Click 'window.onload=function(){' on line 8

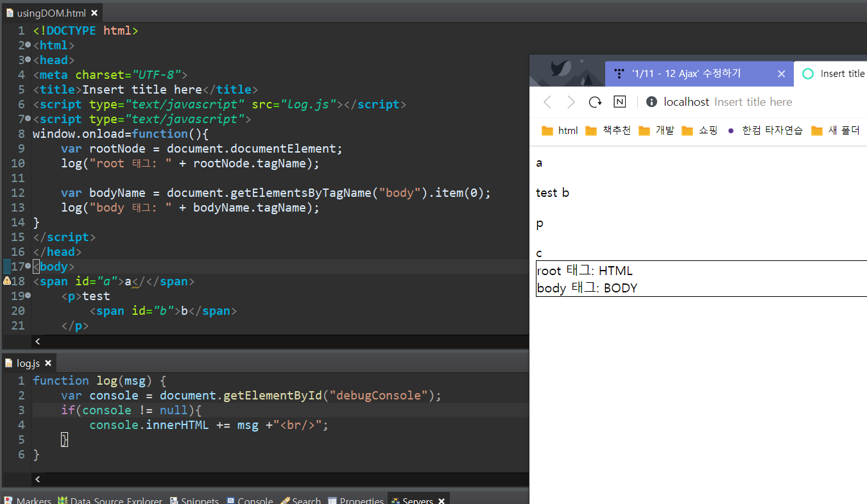pos(121,133)
